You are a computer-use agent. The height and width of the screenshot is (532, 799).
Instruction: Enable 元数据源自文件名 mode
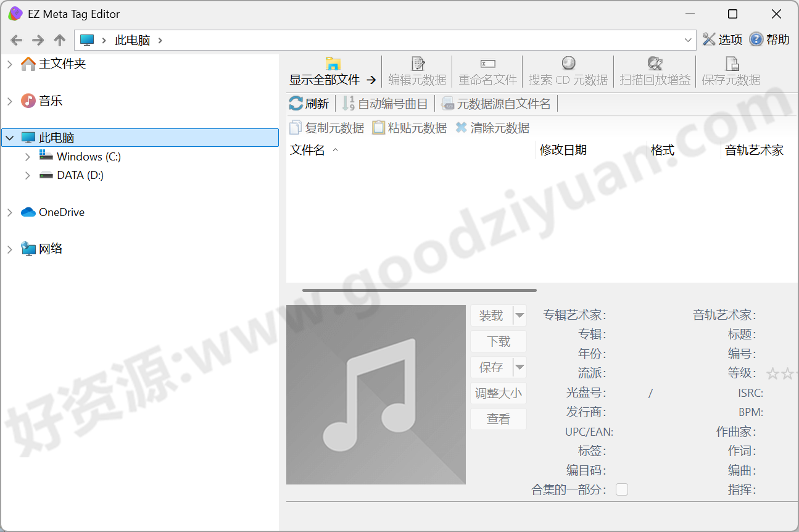[x=497, y=103]
